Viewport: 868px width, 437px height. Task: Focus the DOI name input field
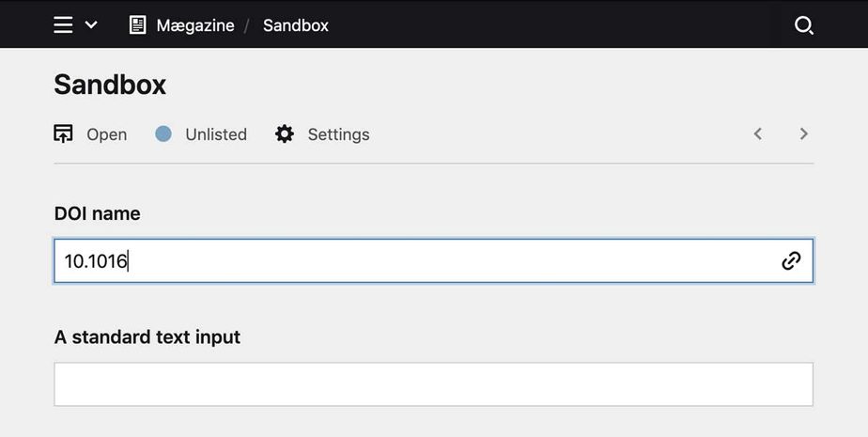(413, 261)
